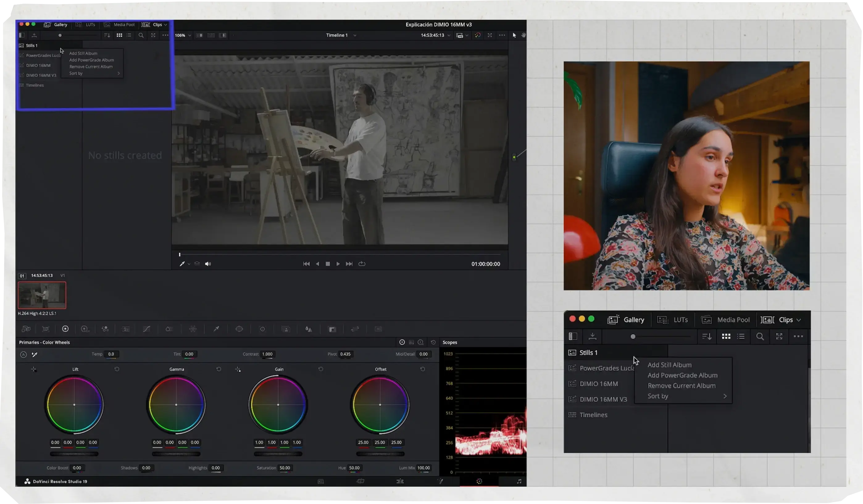This screenshot has height=504, width=863.
Task: Open the Media Pool tab in enlarged panel
Action: click(x=725, y=320)
